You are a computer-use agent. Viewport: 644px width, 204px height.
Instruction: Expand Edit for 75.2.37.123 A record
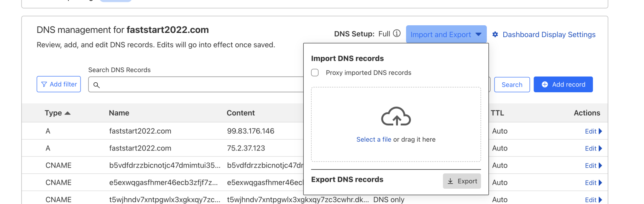593,149
